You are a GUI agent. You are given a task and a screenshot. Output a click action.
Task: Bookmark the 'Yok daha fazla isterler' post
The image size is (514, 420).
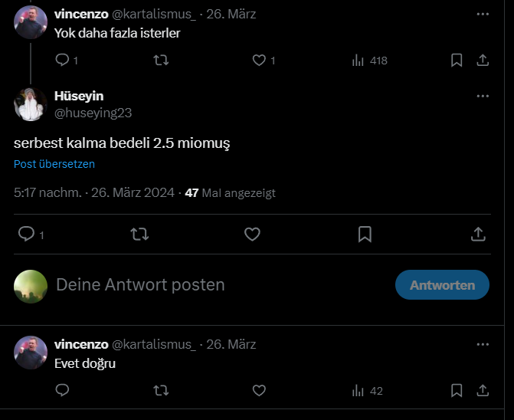457,60
